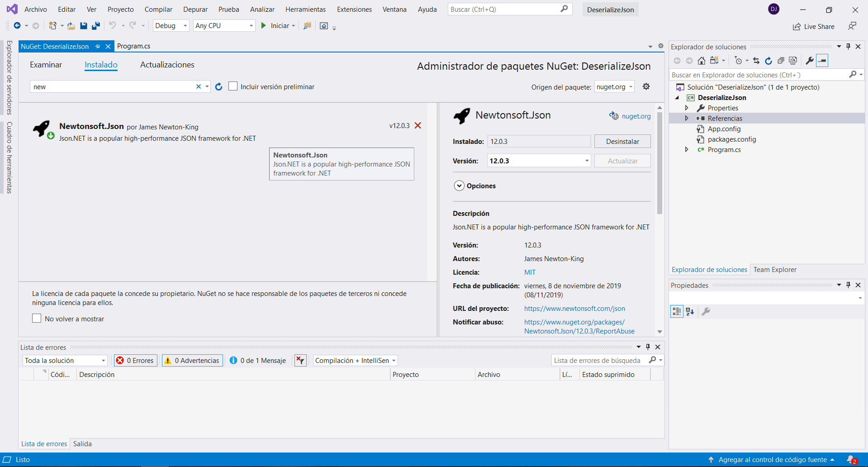This screenshot has height=467, width=868.
Task: Open the MIT license link
Action: point(530,272)
